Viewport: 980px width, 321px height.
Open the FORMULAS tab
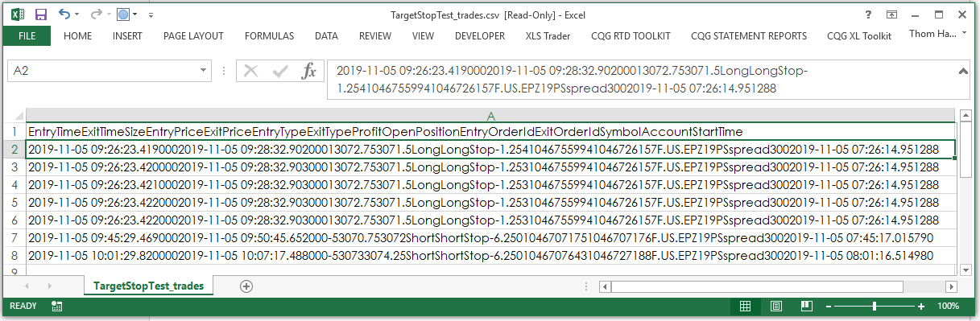pyautogui.click(x=269, y=35)
